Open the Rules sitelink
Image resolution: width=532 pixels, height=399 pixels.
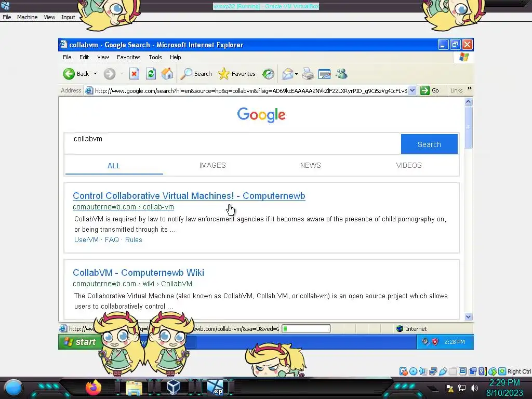134,240
